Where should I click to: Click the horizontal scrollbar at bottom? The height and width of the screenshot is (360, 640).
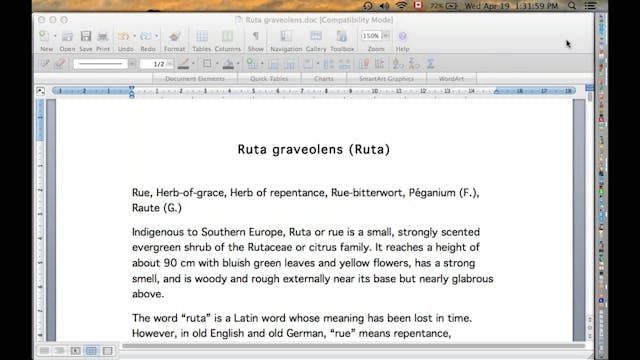tap(354, 346)
